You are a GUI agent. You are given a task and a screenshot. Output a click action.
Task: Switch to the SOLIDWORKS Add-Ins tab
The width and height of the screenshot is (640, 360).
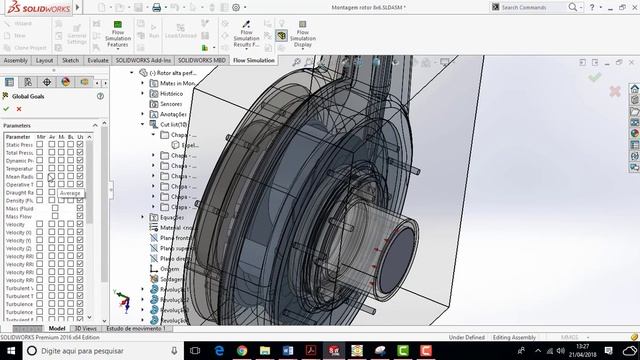point(143,60)
